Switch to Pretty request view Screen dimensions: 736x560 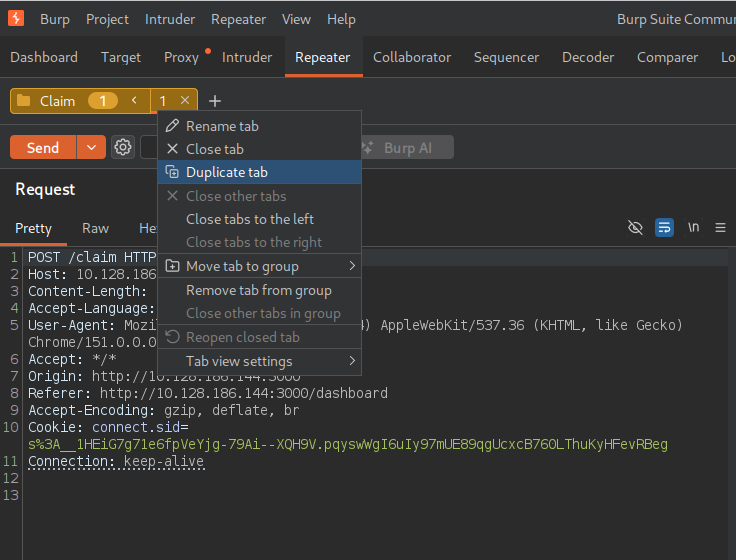(33, 228)
